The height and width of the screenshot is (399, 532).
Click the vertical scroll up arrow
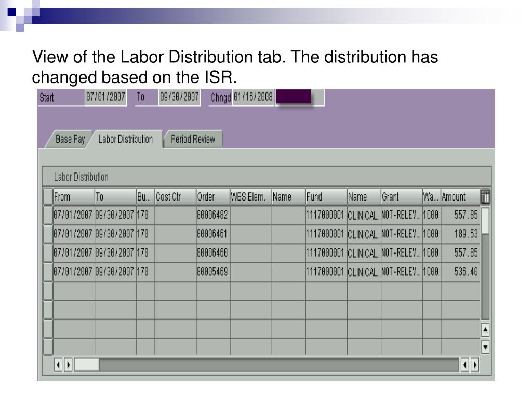[x=485, y=329]
